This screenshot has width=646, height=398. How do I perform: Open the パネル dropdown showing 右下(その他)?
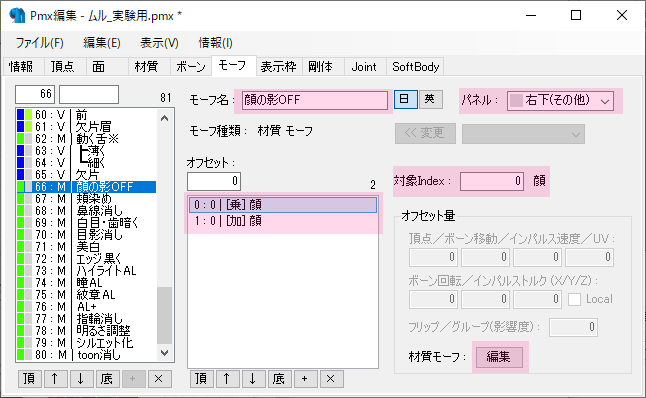point(560,101)
